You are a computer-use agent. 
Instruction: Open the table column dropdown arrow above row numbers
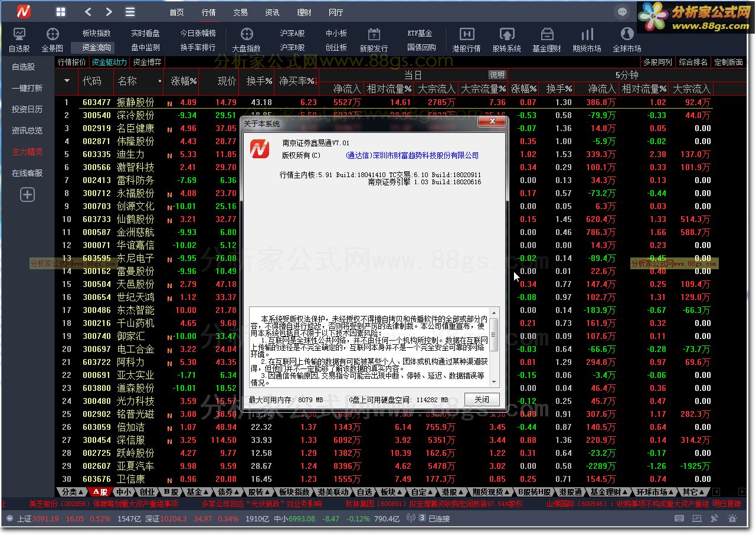click(x=67, y=81)
